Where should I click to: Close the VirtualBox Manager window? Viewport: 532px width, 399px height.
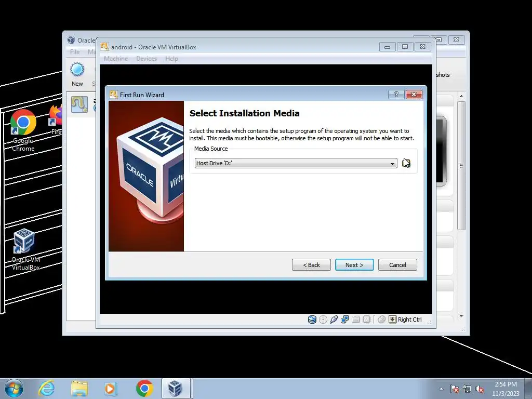456,39
